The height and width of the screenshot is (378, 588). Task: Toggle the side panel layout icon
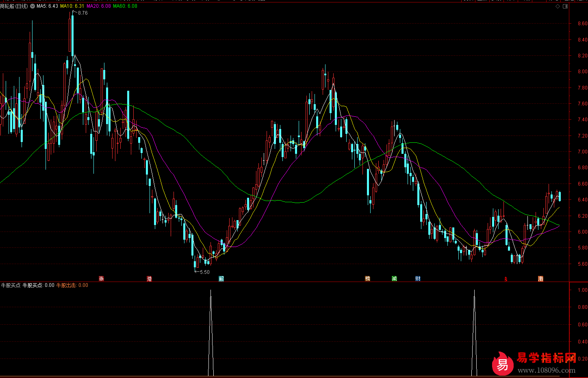tap(565, 7)
